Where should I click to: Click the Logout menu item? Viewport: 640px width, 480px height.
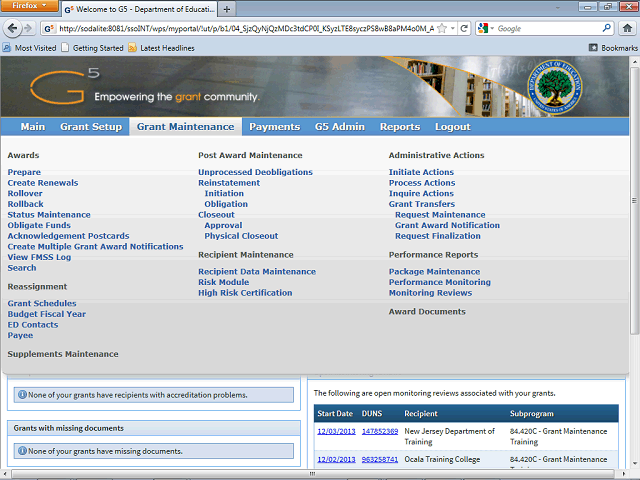[x=452, y=127]
